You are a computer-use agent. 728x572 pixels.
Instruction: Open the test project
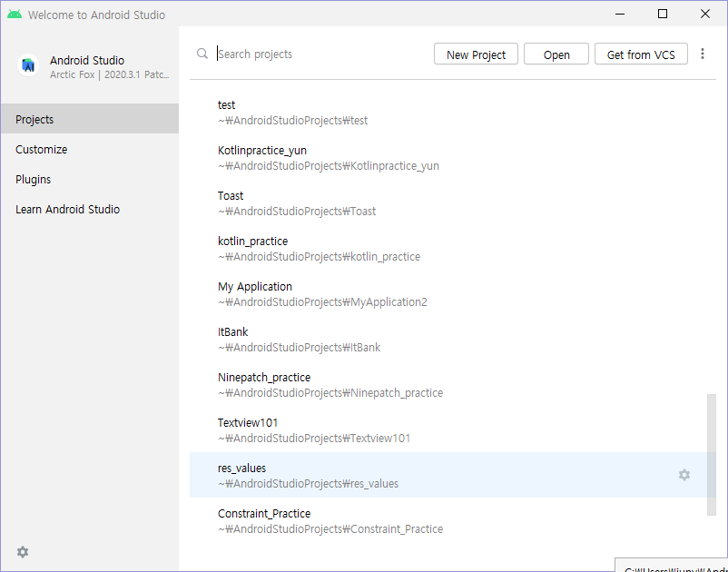[453, 113]
